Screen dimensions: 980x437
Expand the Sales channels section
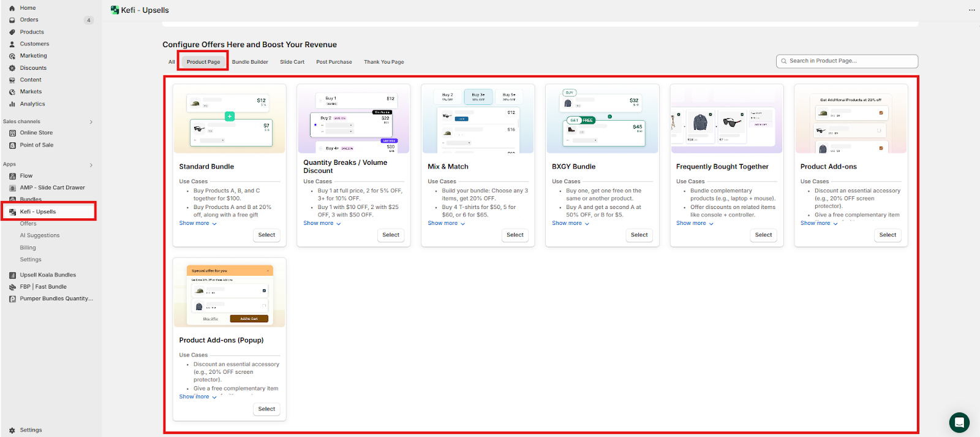91,122
